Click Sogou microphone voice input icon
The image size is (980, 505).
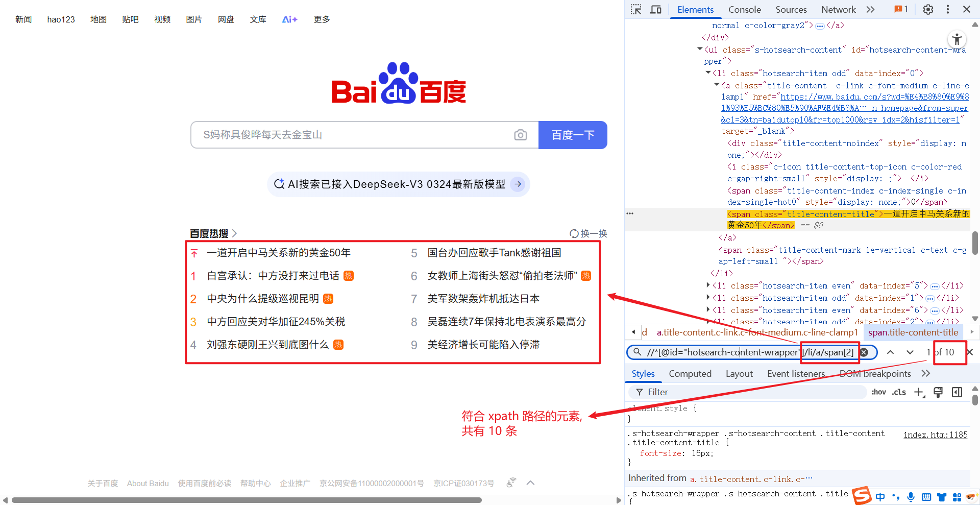click(911, 497)
